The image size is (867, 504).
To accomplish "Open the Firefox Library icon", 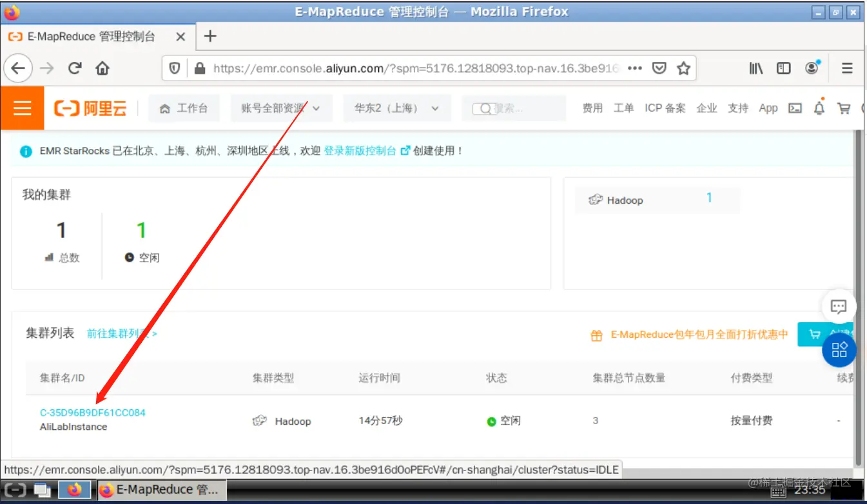I will [x=756, y=68].
